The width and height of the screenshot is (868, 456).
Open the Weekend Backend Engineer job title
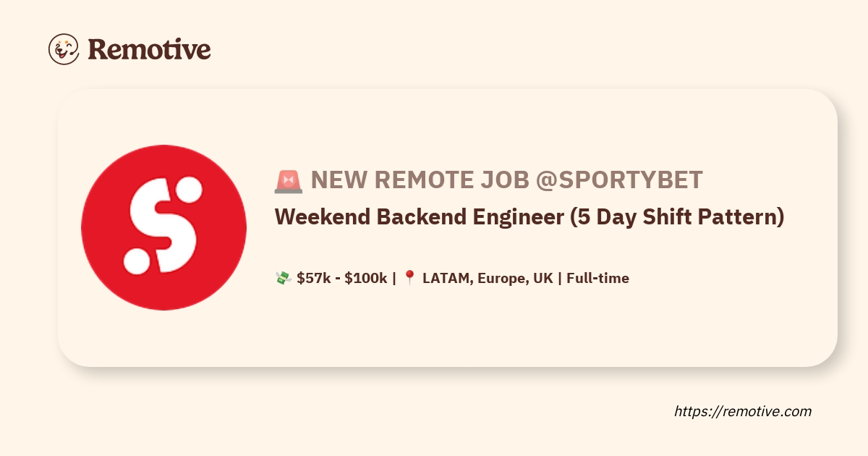[418, 217]
